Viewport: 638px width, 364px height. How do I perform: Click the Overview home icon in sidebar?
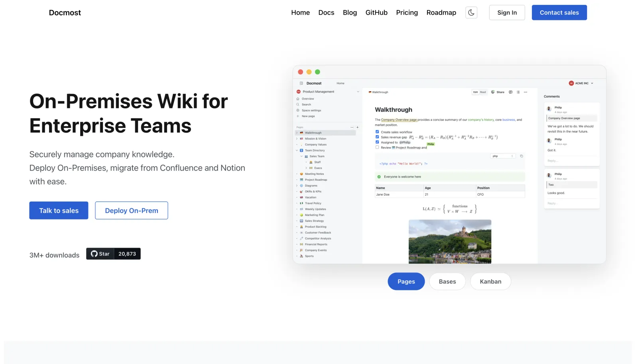point(298,99)
